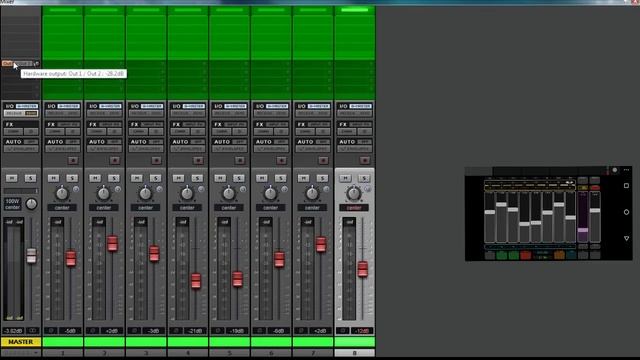This screenshot has height=360, width=640.
Task: Tap Android back triangle in phone window
Action: [x=627, y=238]
